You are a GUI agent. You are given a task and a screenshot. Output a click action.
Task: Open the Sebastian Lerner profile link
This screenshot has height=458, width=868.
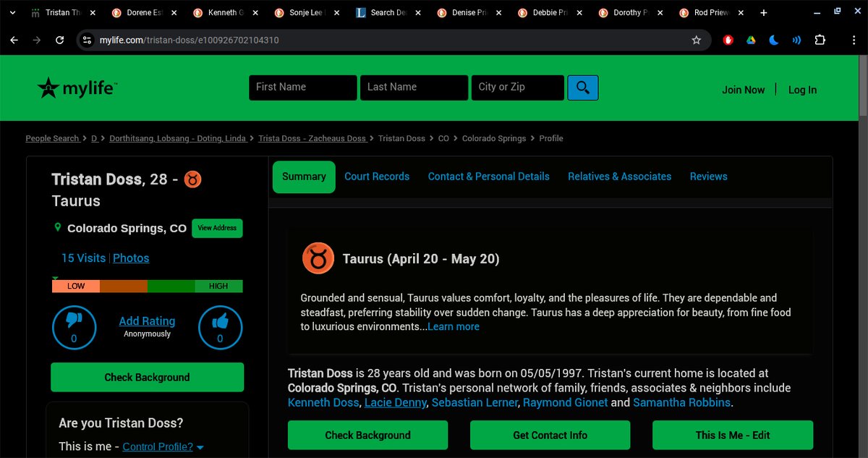tap(475, 403)
